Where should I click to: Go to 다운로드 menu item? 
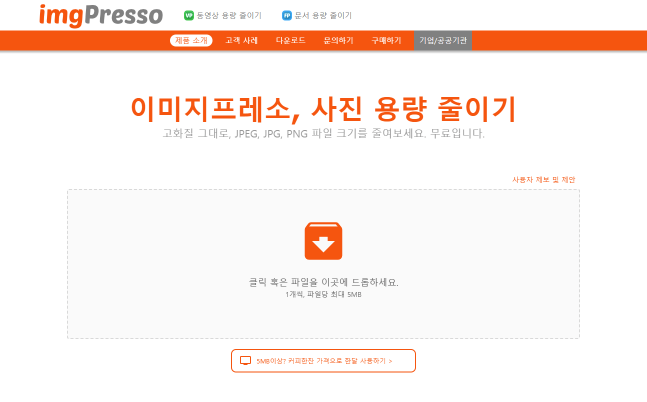pyautogui.click(x=290, y=40)
